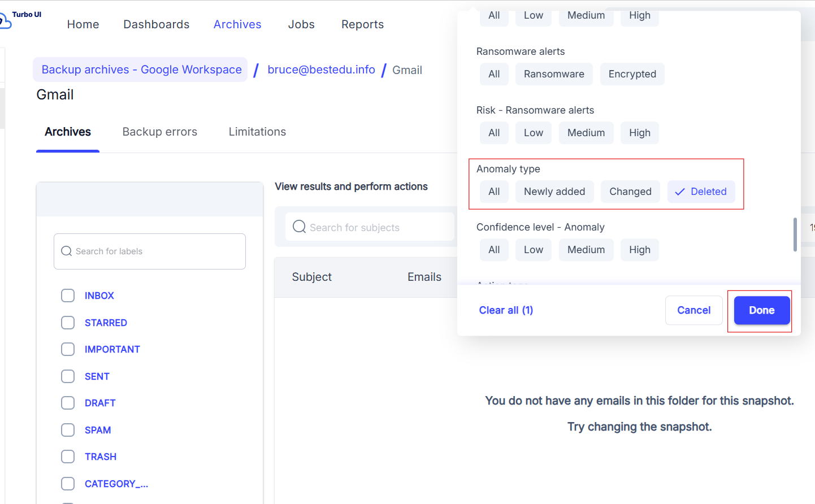Select Encrypted under Ransomware alerts
Image resolution: width=815 pixels, height=504 pixels.
pos(632,74)
